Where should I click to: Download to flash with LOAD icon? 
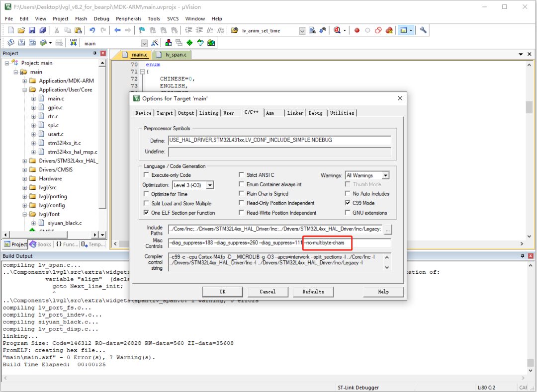[73, 43]
